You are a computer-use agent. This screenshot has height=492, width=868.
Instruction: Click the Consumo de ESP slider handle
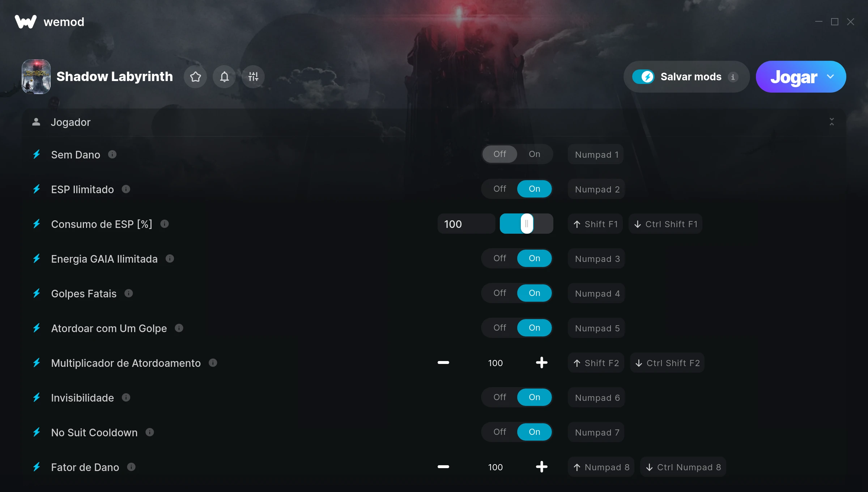pyautogui.click(x=527, y=224)
